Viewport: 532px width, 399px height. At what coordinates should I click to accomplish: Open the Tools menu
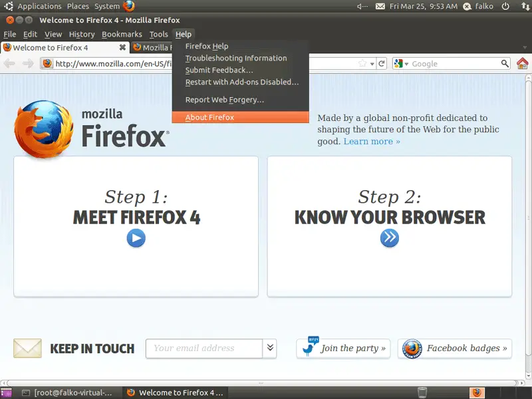159,35
